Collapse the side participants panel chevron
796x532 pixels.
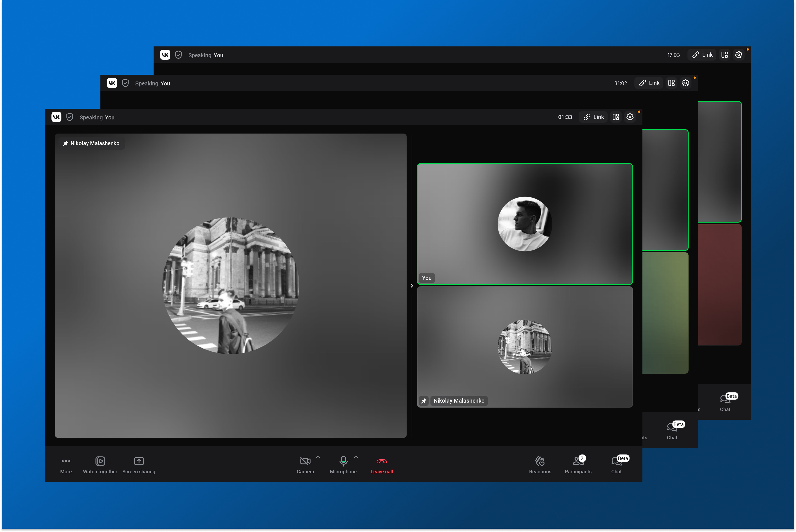pos(411,286)
